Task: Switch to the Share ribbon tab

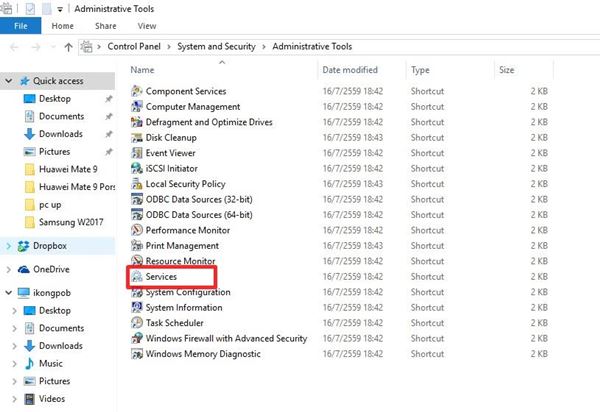Action: pos(106,26)
